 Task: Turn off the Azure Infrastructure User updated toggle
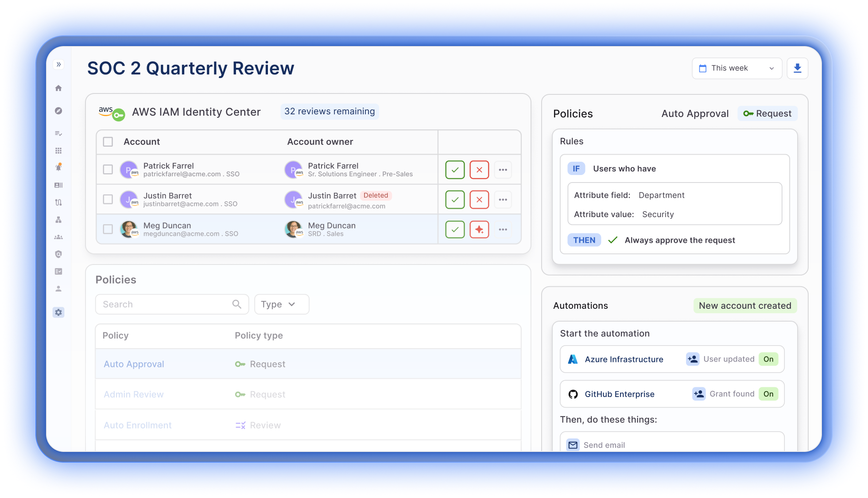(768, 359)
